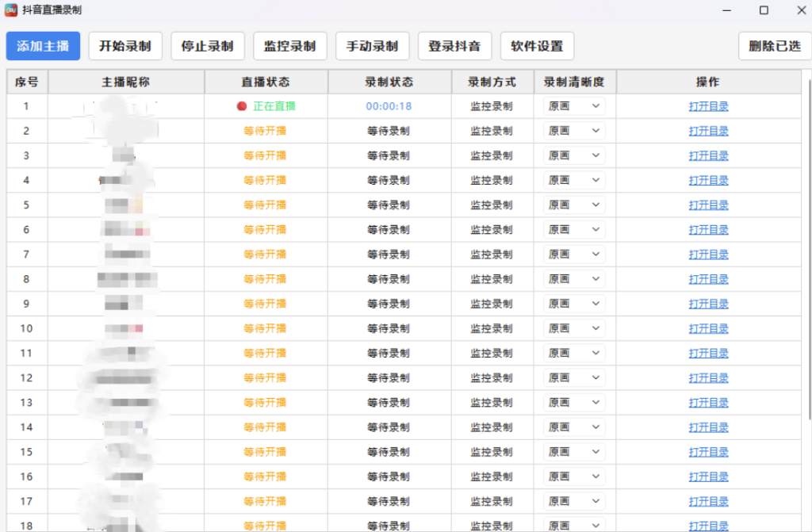812x532 pixels.
Task: Click 打开目录 link in row 11
Action: [x=708, y=354]
